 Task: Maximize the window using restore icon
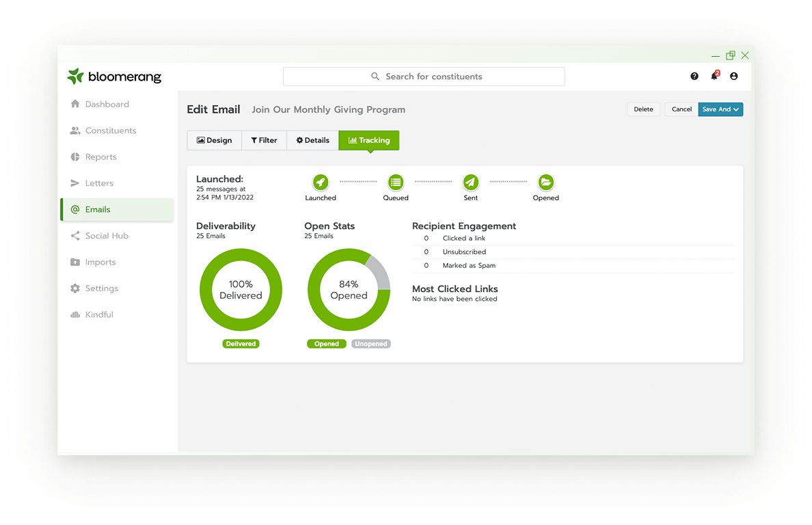(x=730, y=55)
